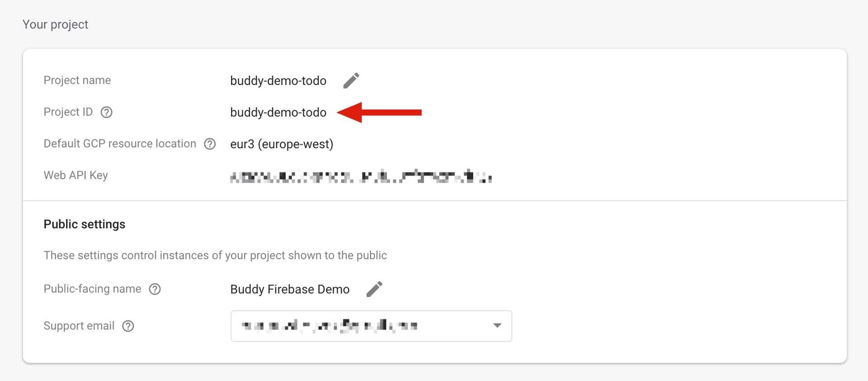Viewport: 868px width, 381px height.
Task: Edit the public-facing name via the pencil icon
Action: click(x=374, y=289)
